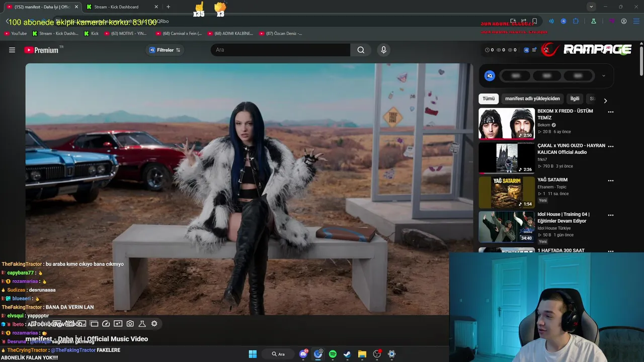Start voice search with the microphone

(x=383, y=50)
